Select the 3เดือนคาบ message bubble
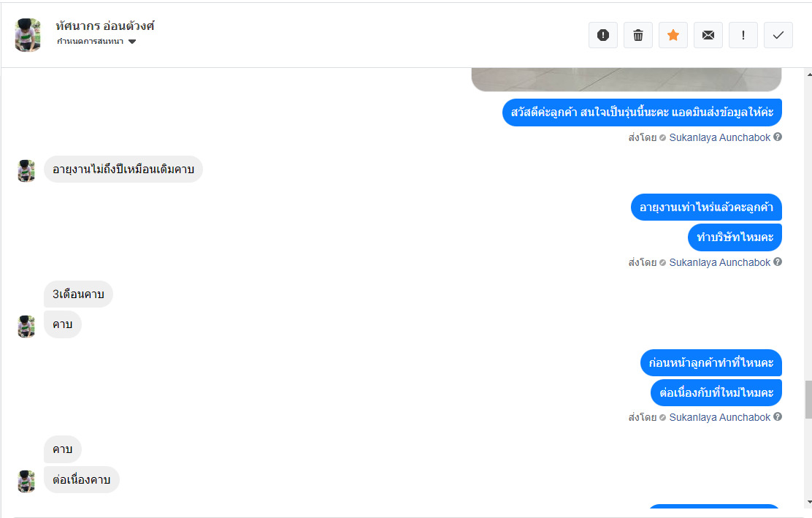 (x=78, y=294)
